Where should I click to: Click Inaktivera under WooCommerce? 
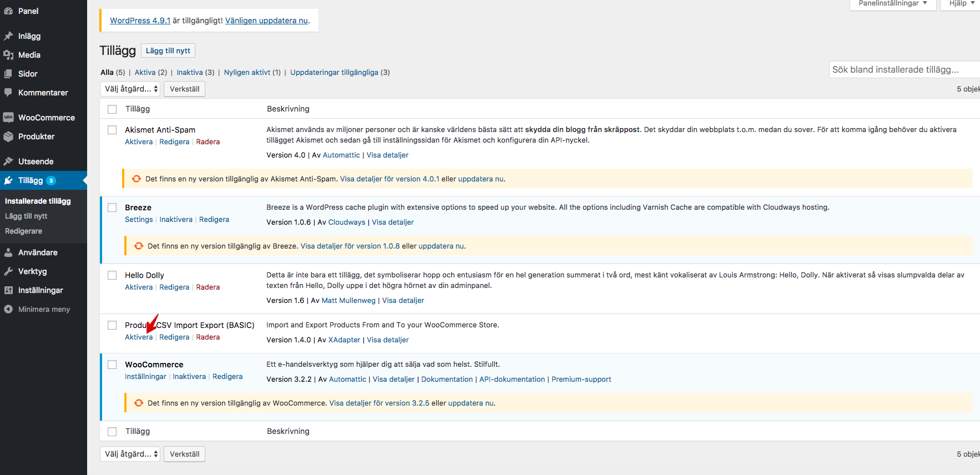(189, 377)
